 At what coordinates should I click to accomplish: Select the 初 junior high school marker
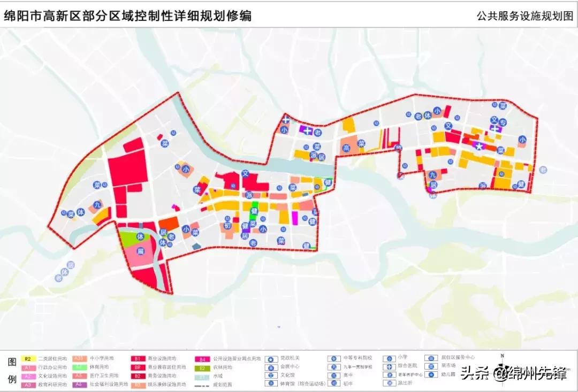pyautogui.click(x=227, y=226)
